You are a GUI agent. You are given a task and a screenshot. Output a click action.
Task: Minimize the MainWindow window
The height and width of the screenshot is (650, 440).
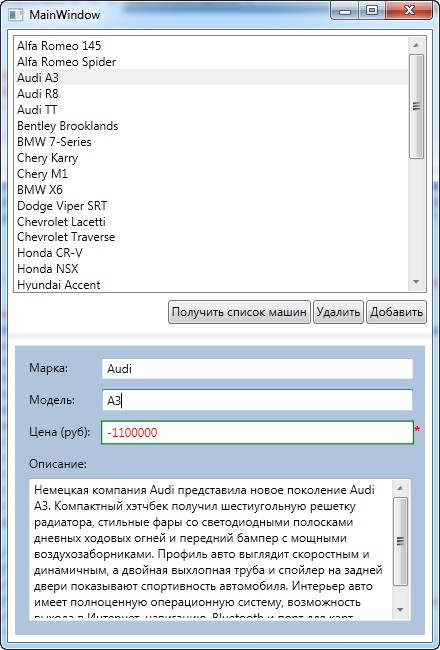(344, 11)
